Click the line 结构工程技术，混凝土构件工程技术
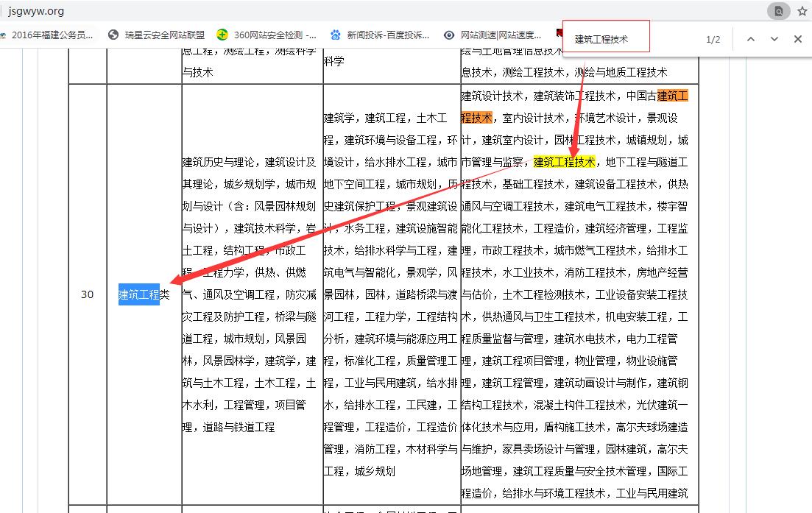 point(543,405)
